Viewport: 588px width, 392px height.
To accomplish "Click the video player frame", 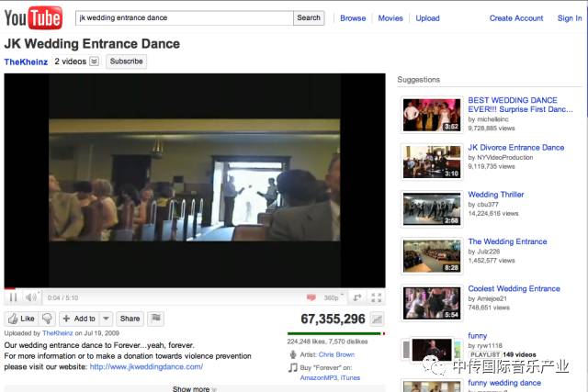I will click(195, 180).
